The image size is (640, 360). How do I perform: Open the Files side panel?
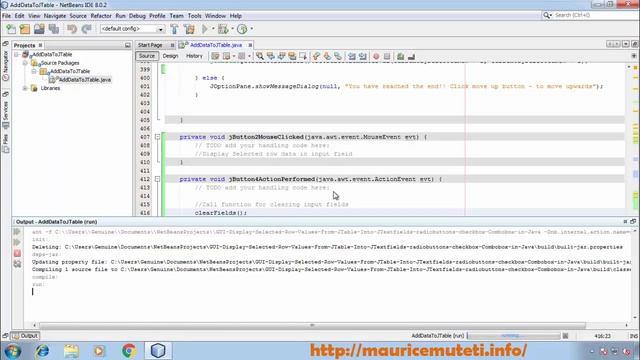pyautogui.click(x=5, y=143)
